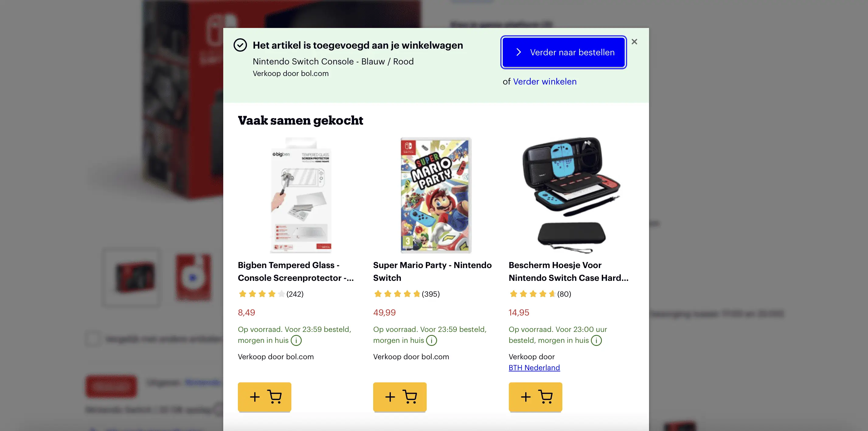Add Bigben screenprotector to cart via cart icon
Screen dimensions: 868x431
[264, 397]
